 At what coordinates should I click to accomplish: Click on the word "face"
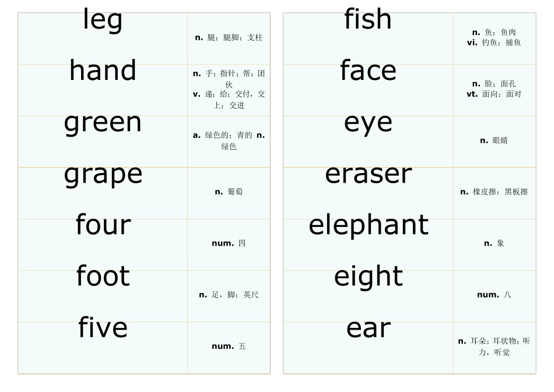pyautogui.click(x=368, y=71)
